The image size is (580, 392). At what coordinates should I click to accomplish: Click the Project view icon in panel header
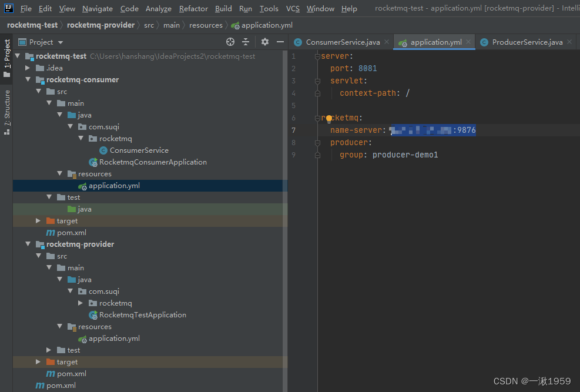point(22,42)
